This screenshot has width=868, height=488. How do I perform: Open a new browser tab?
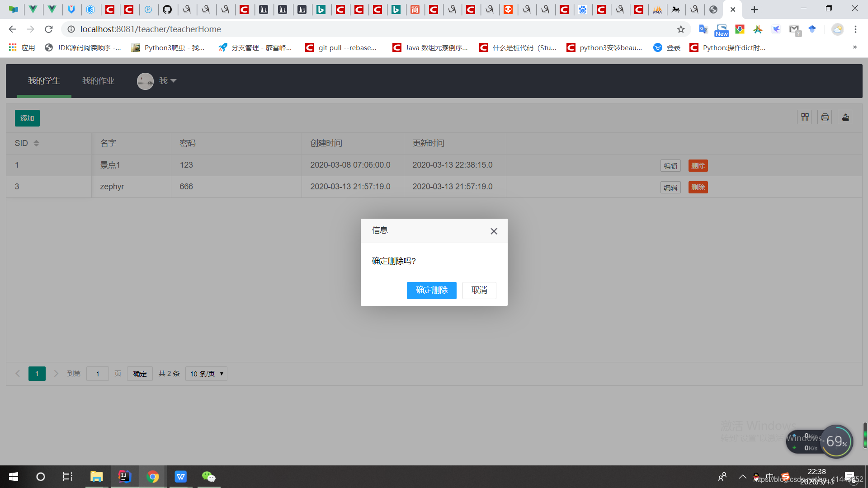(754, 9)
